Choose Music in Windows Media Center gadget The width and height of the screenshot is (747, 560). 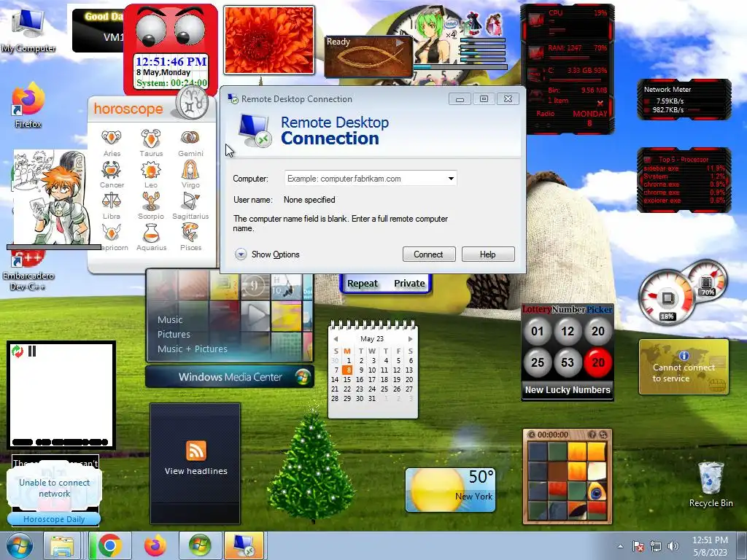[x=170, y=320]
